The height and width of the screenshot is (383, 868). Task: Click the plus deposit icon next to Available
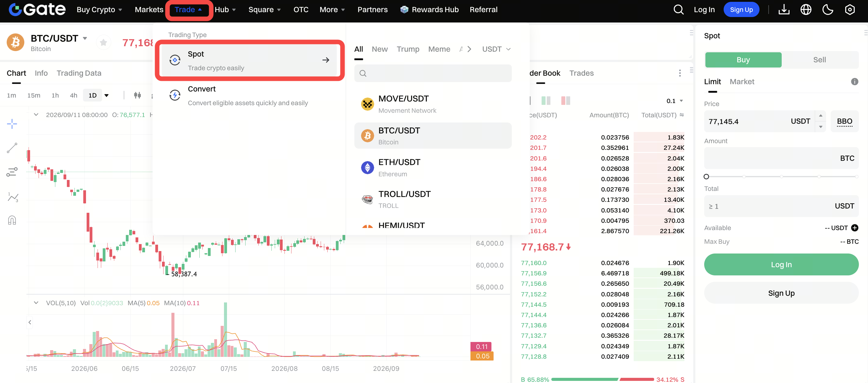tap(855, 228)
